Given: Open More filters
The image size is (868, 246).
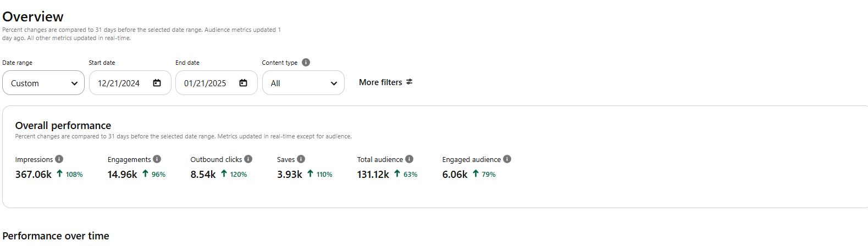Looking at the screenshot, I should pyautogui.click(x=385, y=82).
